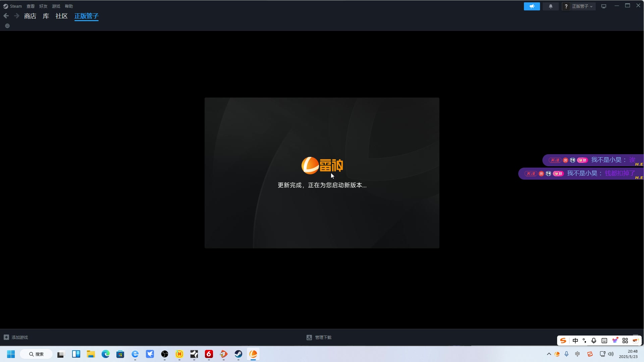Click the 中 IME indicator in the system tray

[578, 354]
